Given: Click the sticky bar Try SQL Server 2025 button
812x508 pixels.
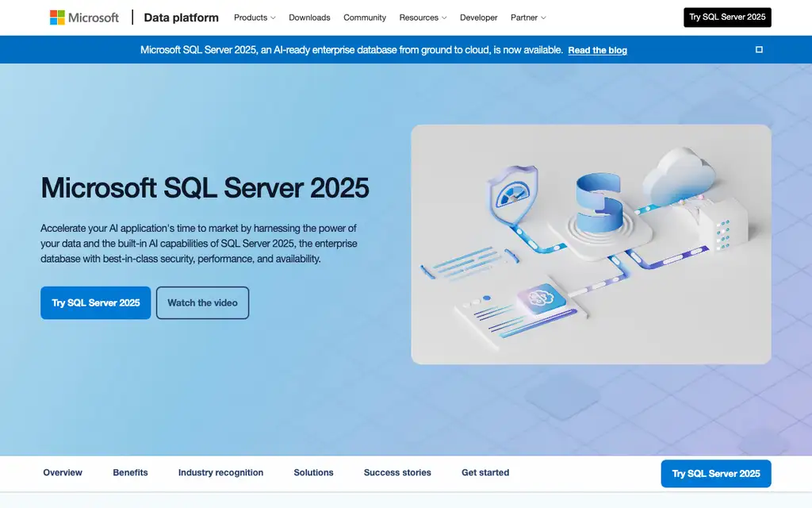Looking at the screenshot, I should tap(716, 473).
